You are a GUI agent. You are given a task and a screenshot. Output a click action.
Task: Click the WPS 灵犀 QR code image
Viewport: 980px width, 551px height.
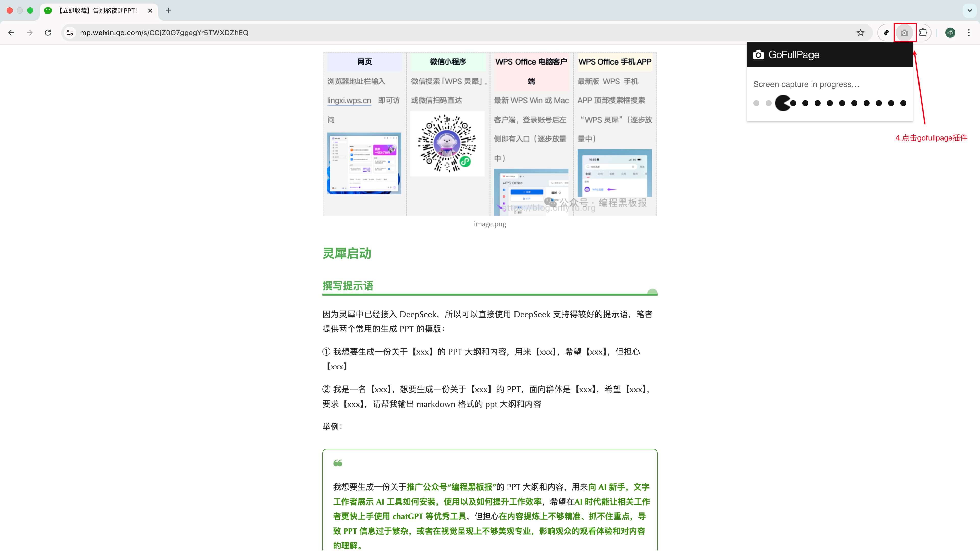[447, 144]
